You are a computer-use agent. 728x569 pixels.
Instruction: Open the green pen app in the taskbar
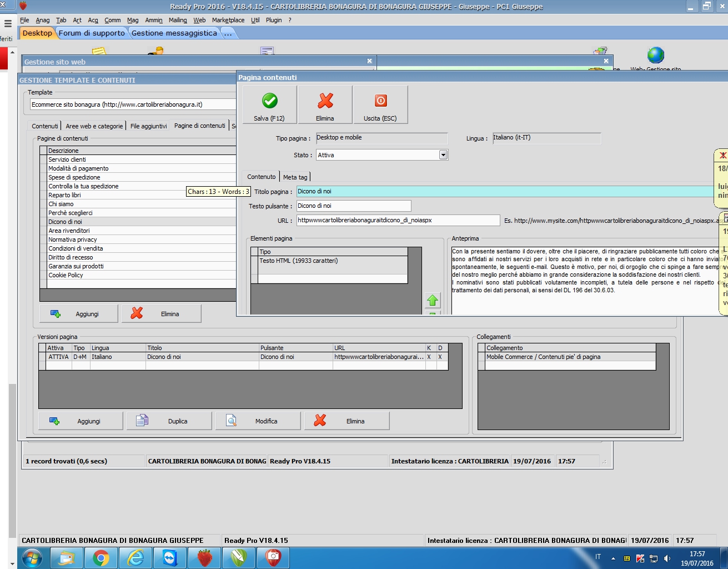tap(239, 558)
